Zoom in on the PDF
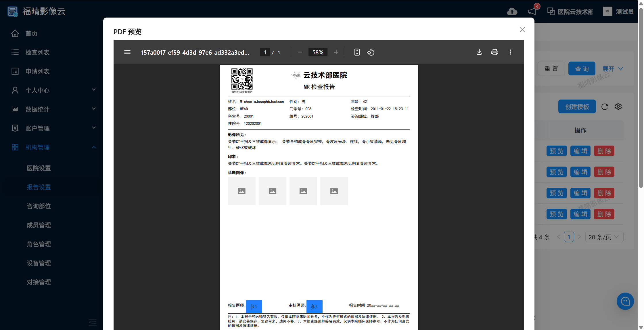644x330 pixels. (x=336, y=52)
